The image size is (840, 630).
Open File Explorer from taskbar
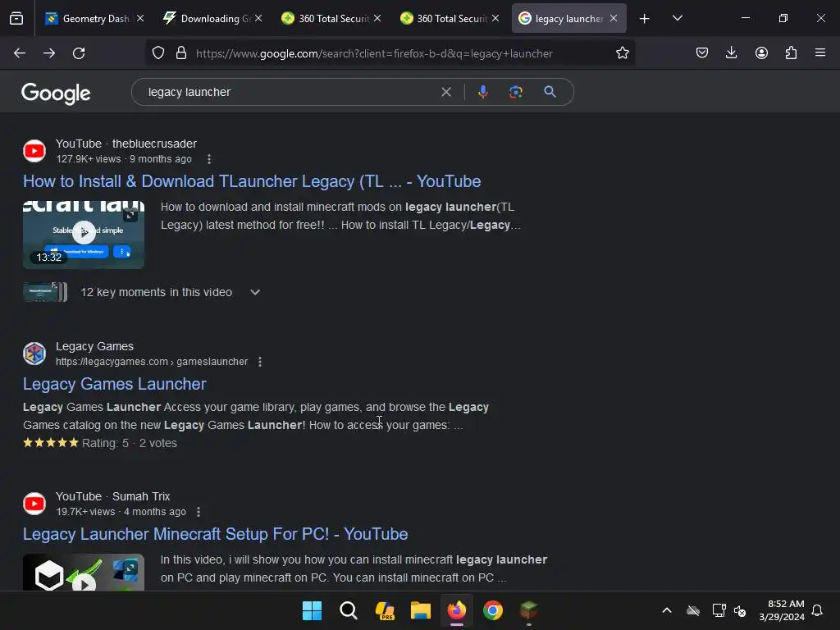(421, 610)
